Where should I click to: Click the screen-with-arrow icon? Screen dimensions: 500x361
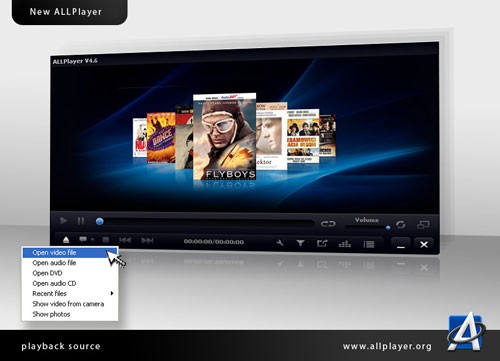(322, 244)
